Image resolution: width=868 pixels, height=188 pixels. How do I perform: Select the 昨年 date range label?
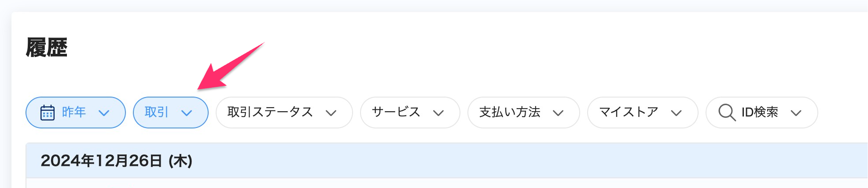[x=74, y=112]
